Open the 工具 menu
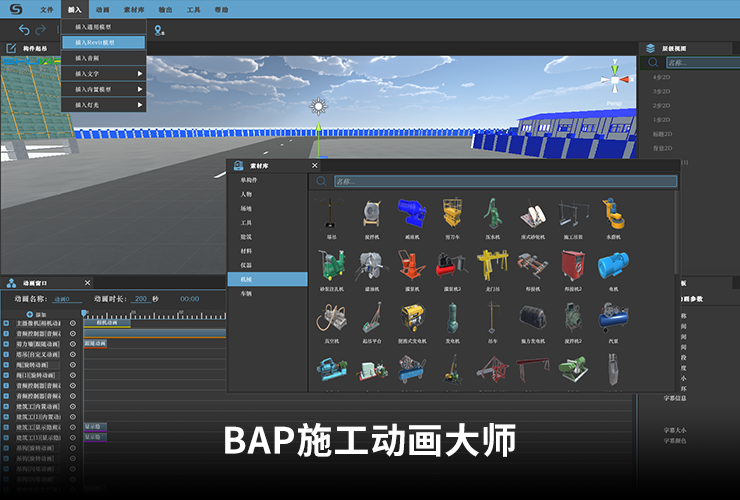 (193, 9)
